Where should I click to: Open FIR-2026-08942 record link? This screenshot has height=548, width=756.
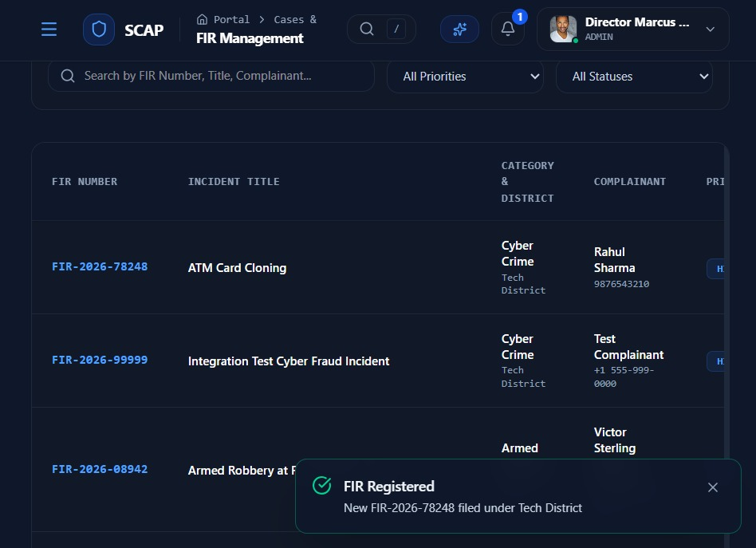tap(100, 469)
